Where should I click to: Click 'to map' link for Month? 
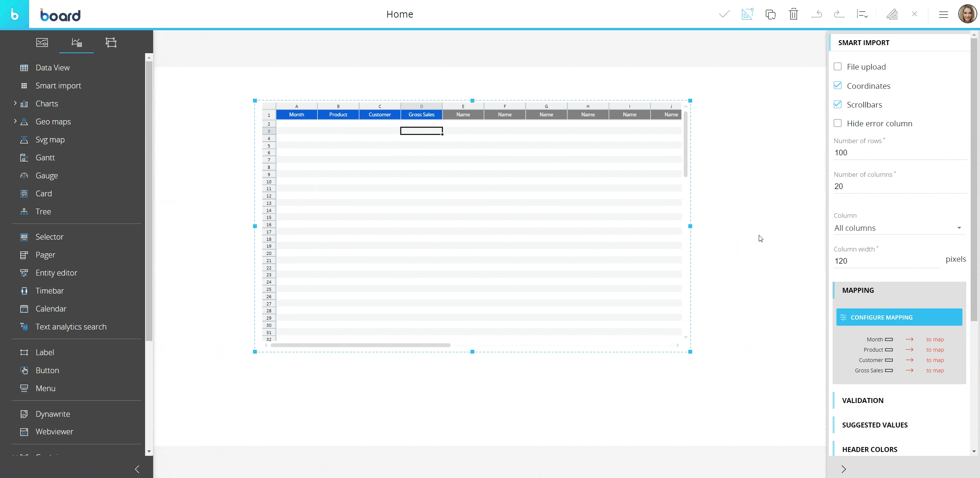[x=935, y=339]
